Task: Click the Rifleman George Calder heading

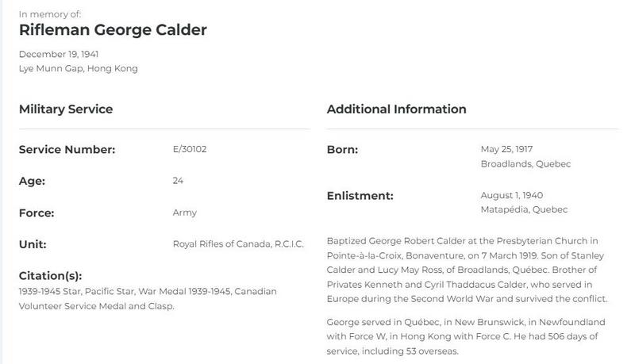Action: click(113, 30)
